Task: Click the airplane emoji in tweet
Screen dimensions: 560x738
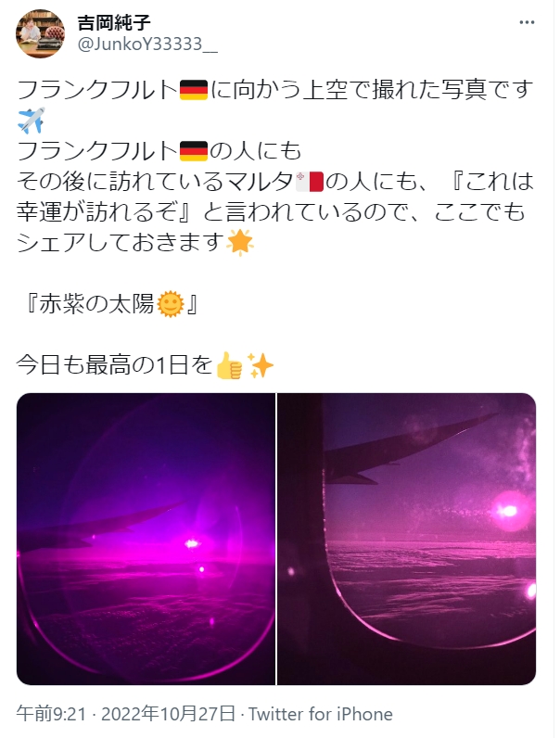Action: 31,120
